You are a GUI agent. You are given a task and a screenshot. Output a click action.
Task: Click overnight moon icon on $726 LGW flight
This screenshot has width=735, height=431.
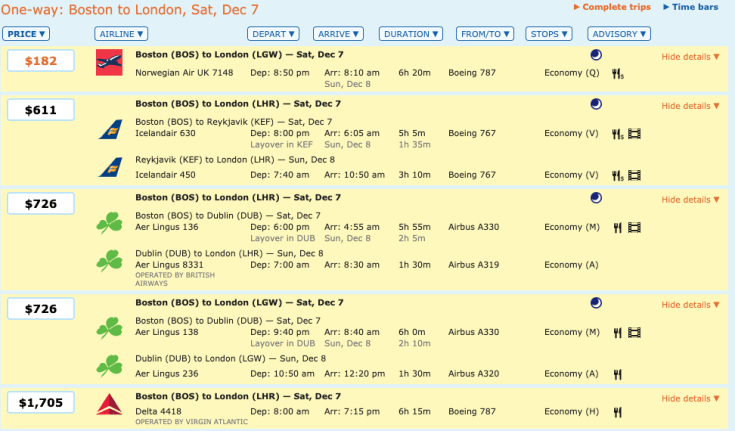pyautogui.click(x=596, y=303)
